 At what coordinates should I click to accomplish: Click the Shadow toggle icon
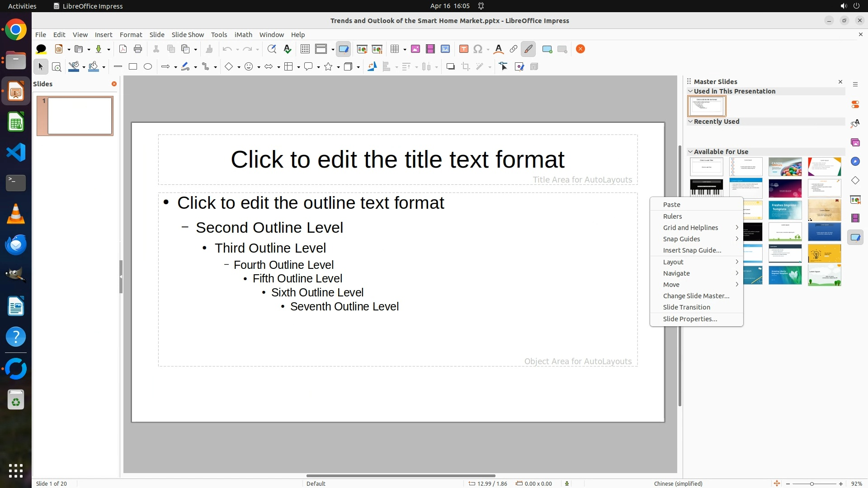[450, 67]
